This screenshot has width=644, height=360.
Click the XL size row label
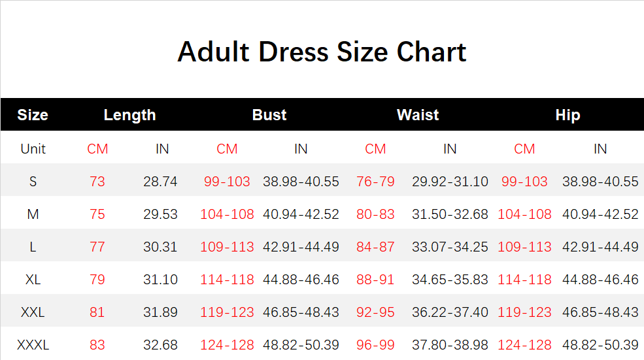click(33, 280)
